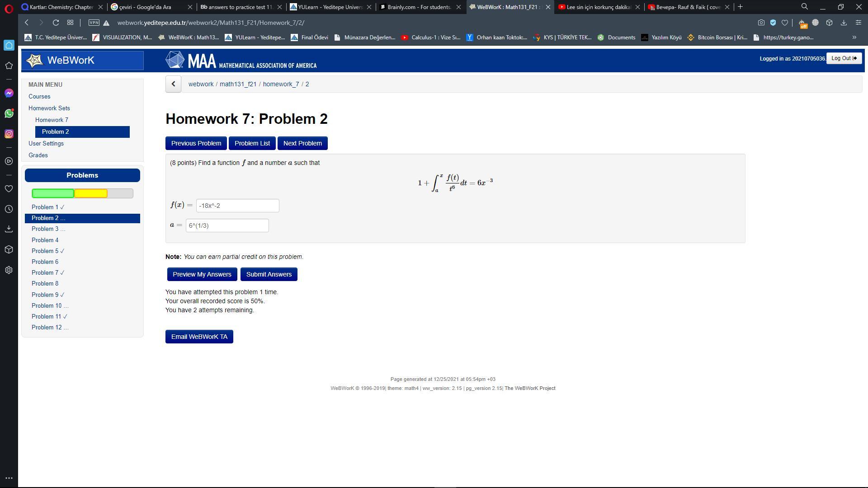Open sidebar Settings gear icon
Screen dimensions: 868x488
[x=9, y=270]
